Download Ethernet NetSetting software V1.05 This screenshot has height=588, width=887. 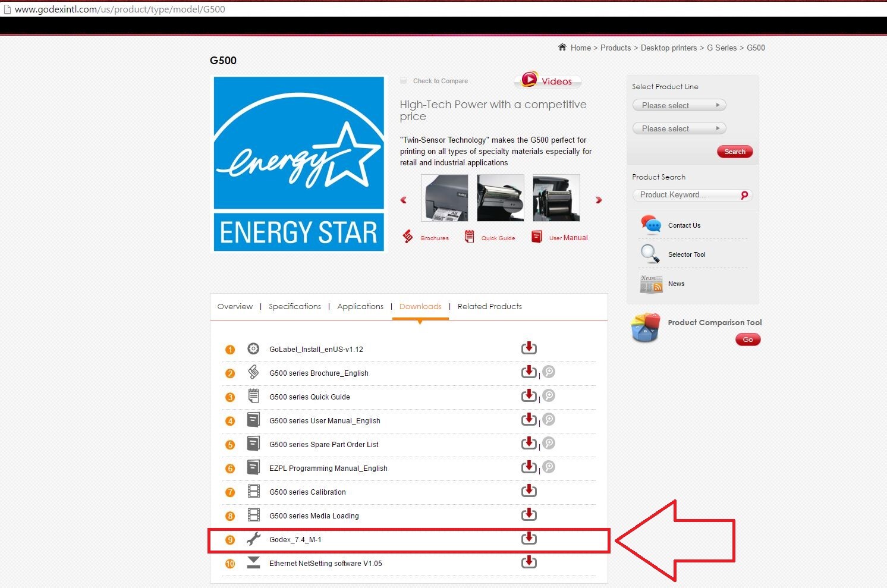(x=529, y=562)
